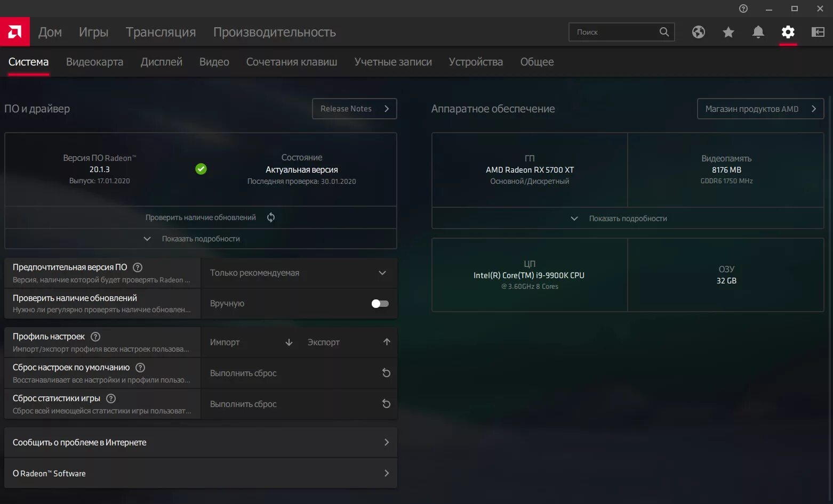Open the Производительность tab
This screenshot has height=504, width=833.
(275, 32)
